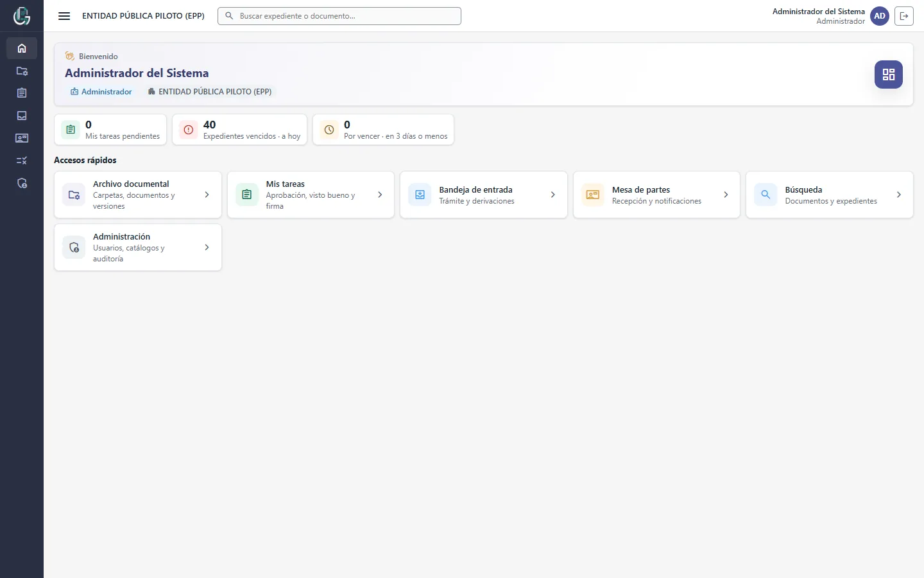Click building icon next to entity name
The height and width of the screenshot is (578, 924).
pos(151,92)
